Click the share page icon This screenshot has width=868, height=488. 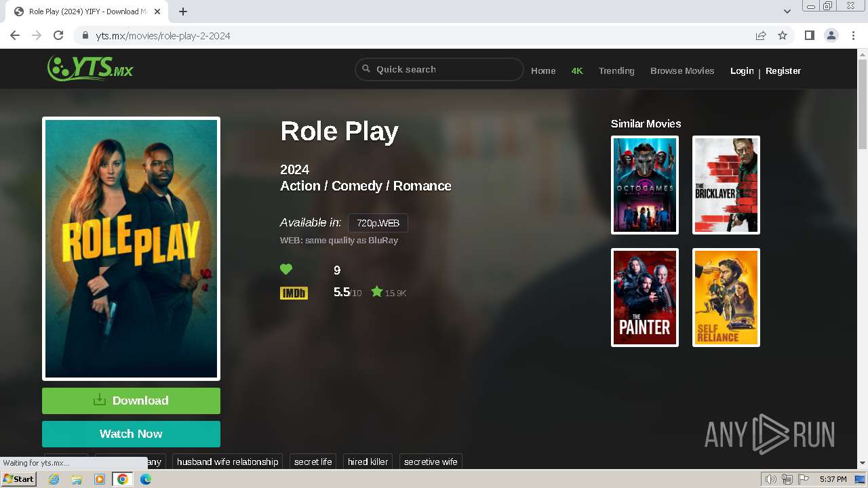tap(761, 36)
